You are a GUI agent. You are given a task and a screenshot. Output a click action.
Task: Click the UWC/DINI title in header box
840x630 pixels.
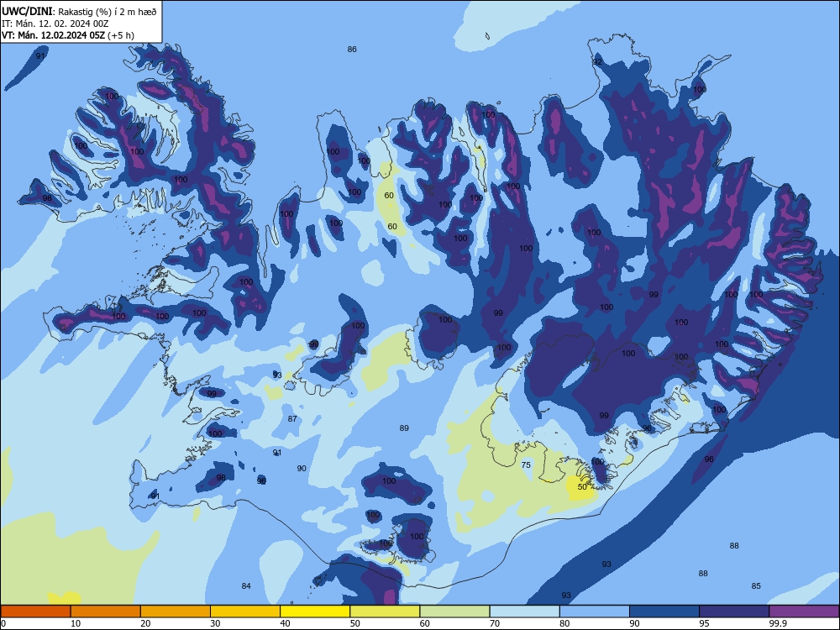click(27, 11)
